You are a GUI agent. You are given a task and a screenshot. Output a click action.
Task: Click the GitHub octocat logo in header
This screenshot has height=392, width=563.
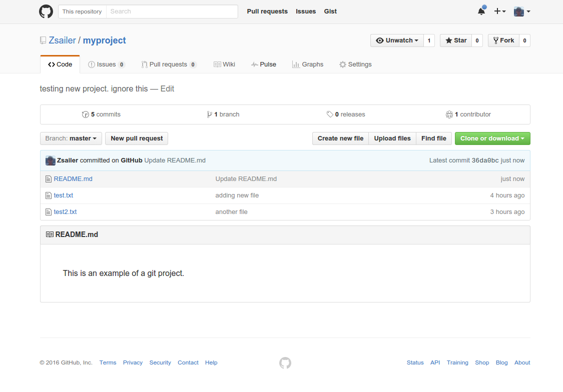click(x=46, y=11)
